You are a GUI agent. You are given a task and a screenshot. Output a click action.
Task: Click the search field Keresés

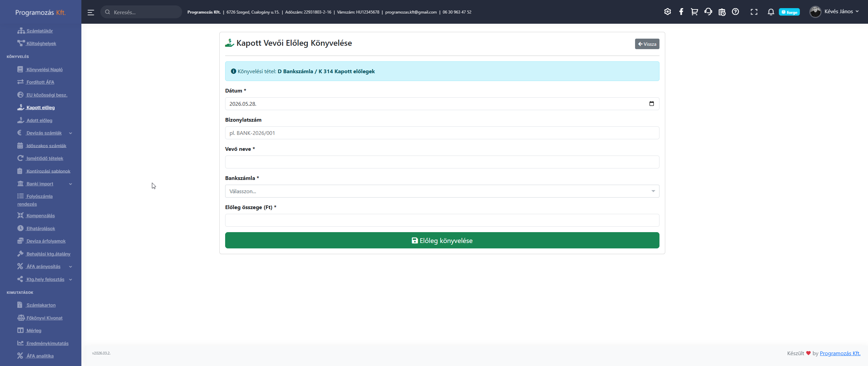(x=141, y=12)
